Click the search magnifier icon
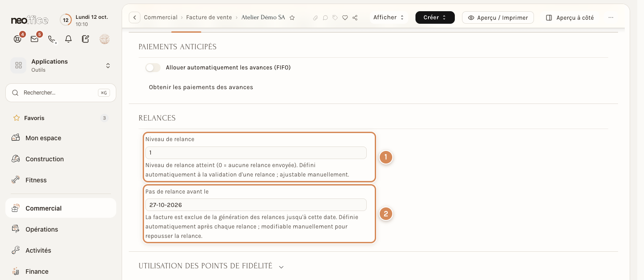 click(x=15, y=93)
